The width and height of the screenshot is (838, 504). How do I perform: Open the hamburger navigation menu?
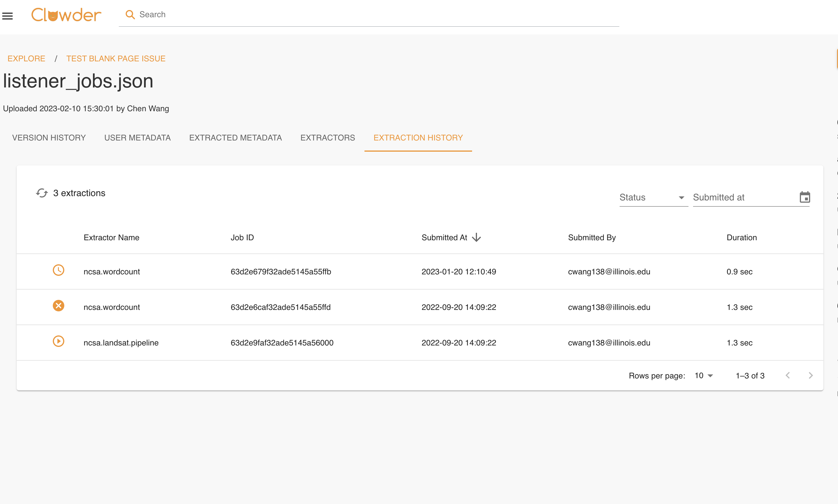7,15
